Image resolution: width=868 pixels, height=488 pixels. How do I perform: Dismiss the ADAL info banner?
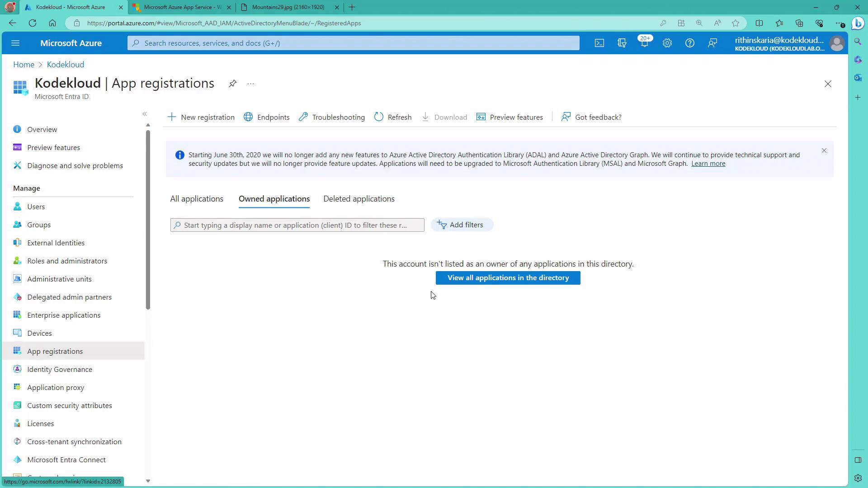[x=824, y=150]
